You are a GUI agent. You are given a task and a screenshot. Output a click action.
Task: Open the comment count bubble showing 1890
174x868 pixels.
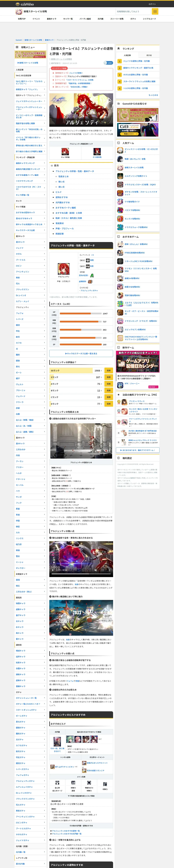click(108, 63)
